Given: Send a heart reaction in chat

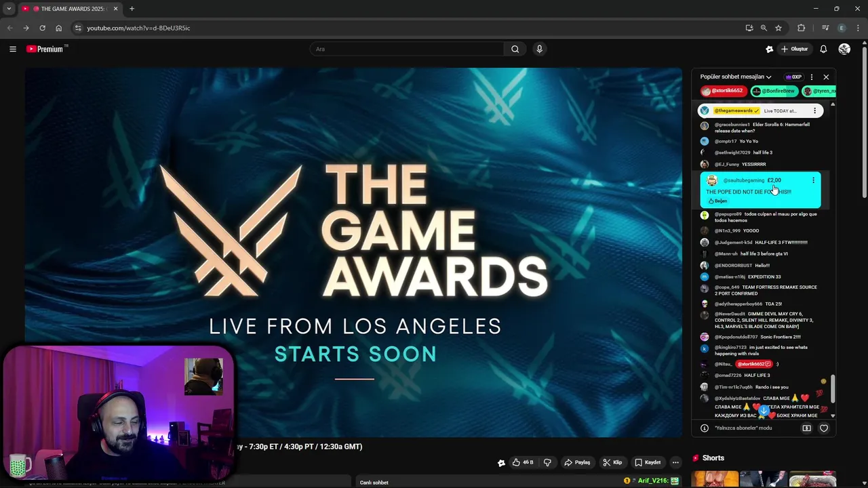Looking at the screenshot, I should point(824,428).
